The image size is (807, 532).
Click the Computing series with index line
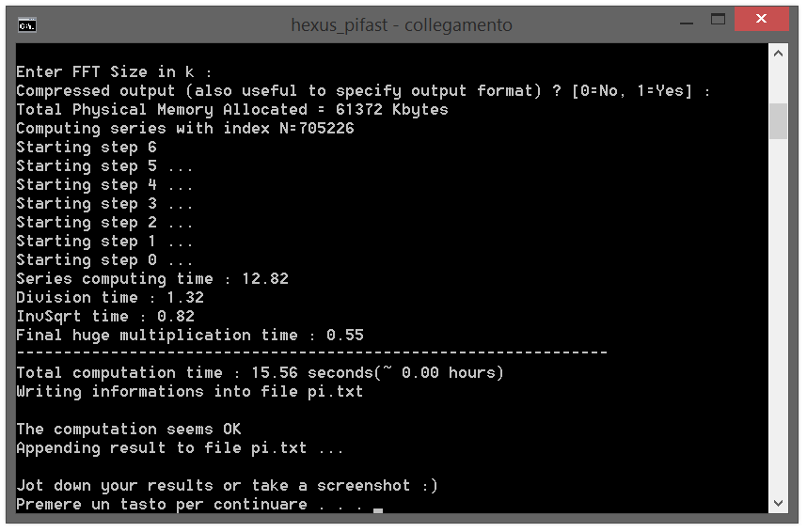pos(185,128)
